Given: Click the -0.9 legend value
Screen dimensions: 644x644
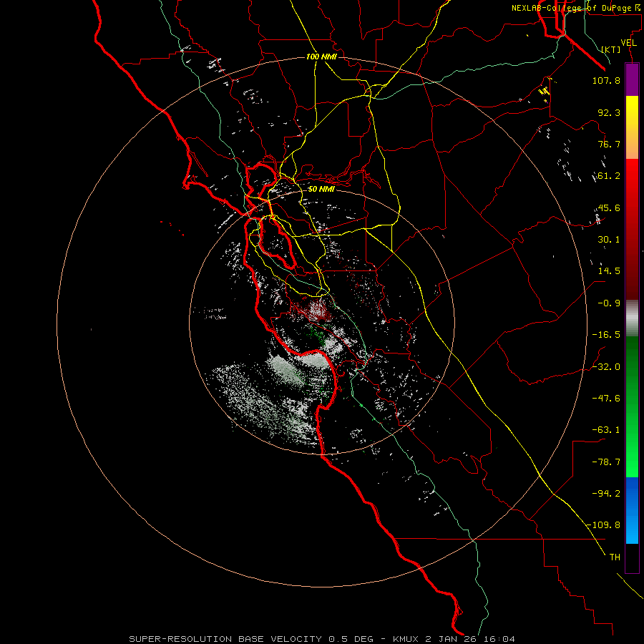Looking at the screenshot, I should pos(609,303).
